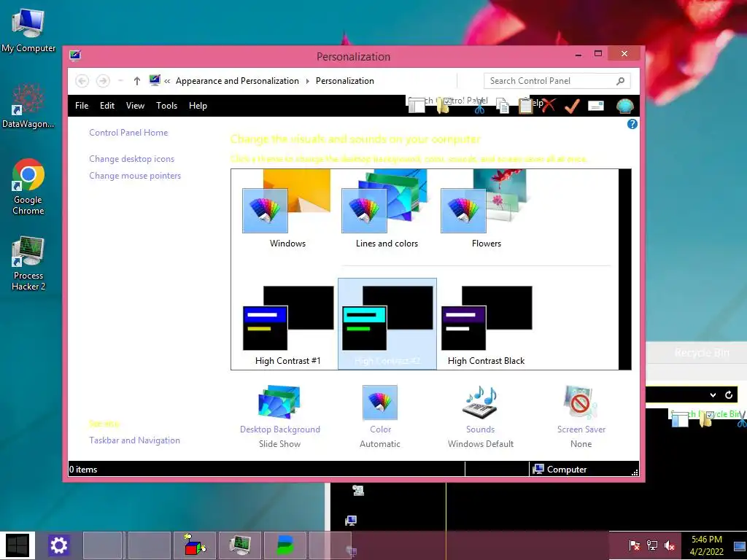This screenshot has height=560, width=747.
Task: Open the Color settings swatch icon
Action: point(379,402)
